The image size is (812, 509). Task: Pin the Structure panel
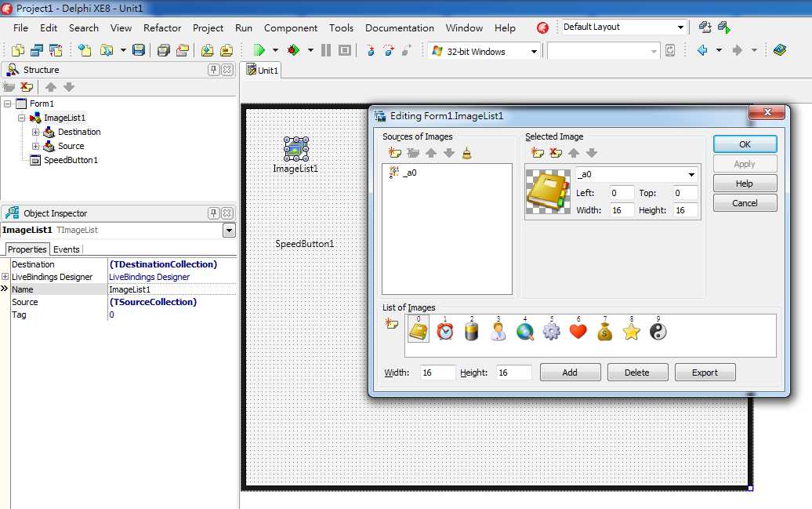coord(213,70)
